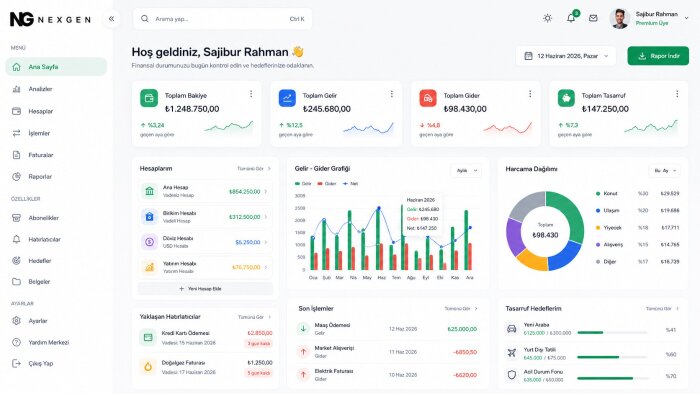Click the Yiyecek yellow legend dot
Screen dimensions: 700x394
pyautogui.click(x=598, y=228)
